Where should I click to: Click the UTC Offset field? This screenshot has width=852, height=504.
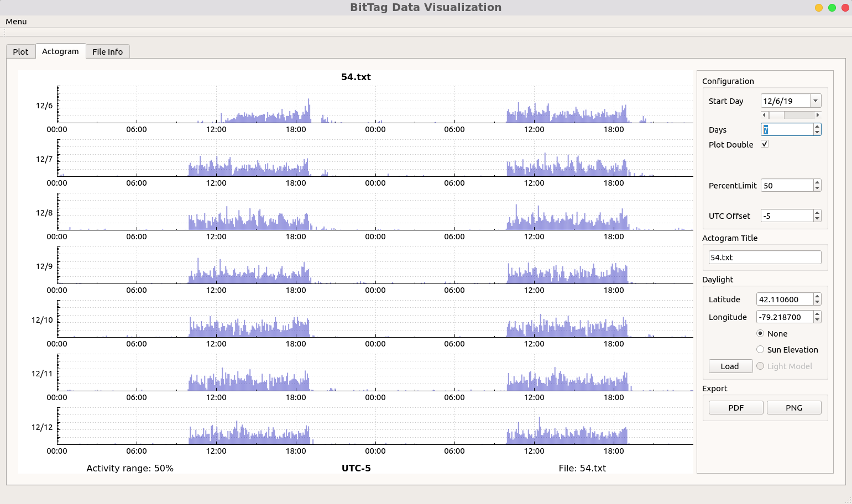point(787,216)
